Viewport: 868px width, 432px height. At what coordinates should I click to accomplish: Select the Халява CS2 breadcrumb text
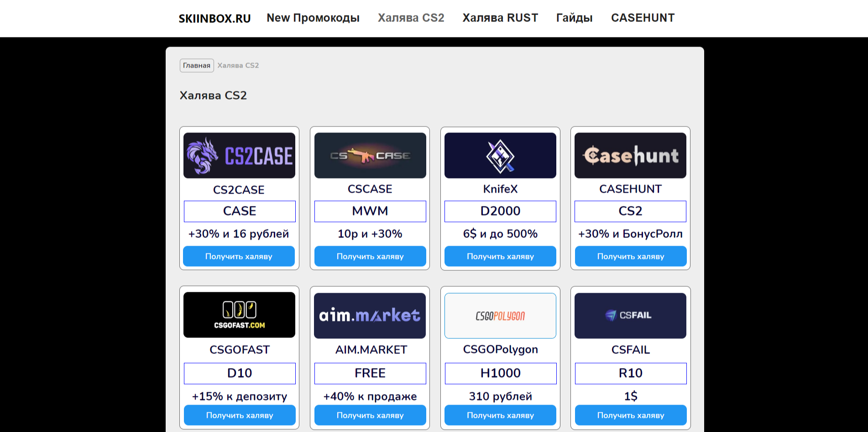(238, 65)
